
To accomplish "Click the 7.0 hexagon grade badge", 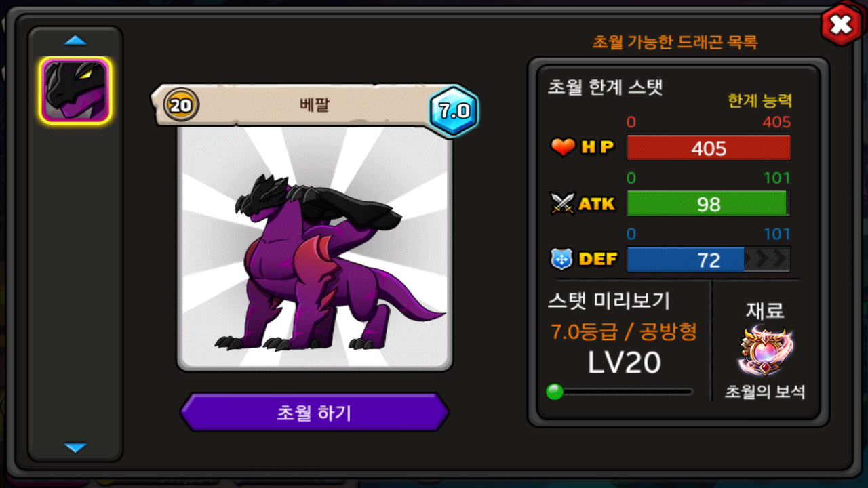I will coord(454,111).
